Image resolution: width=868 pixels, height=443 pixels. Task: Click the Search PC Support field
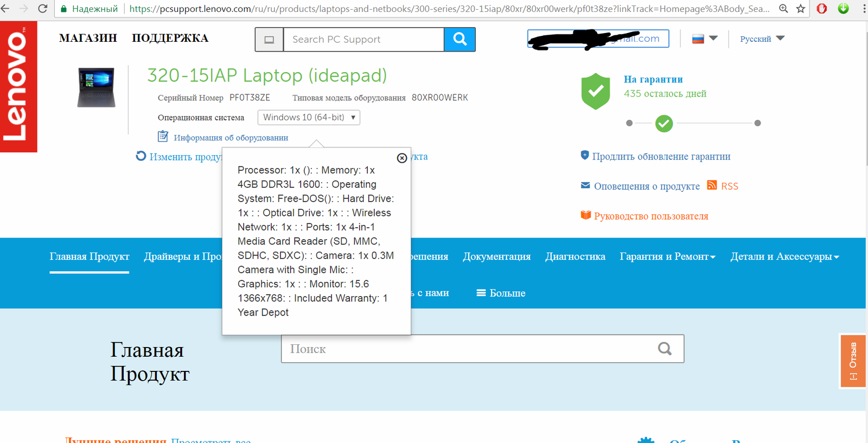point(363,40)
